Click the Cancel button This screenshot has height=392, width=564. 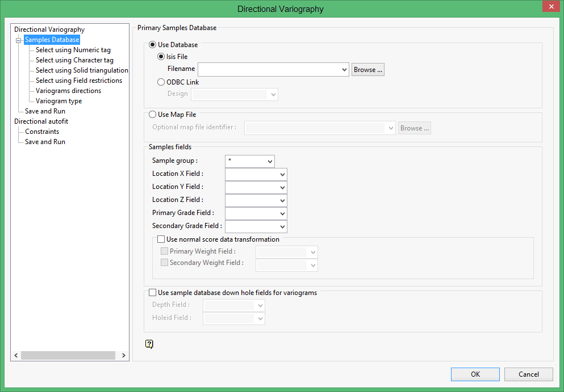click(529, 374)
